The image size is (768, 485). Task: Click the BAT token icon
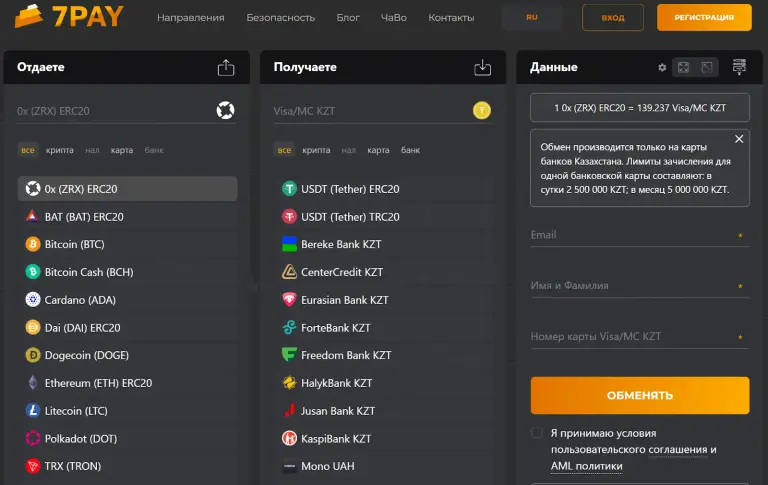point(32,216)
